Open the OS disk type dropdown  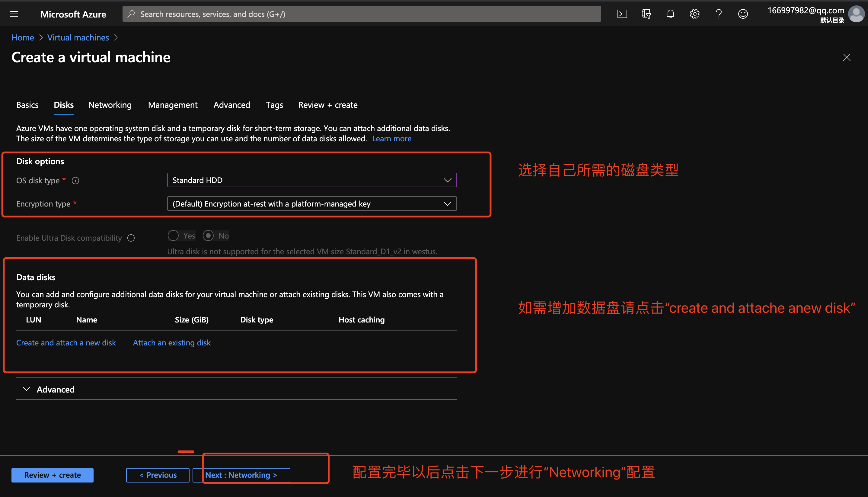[312, 180]
